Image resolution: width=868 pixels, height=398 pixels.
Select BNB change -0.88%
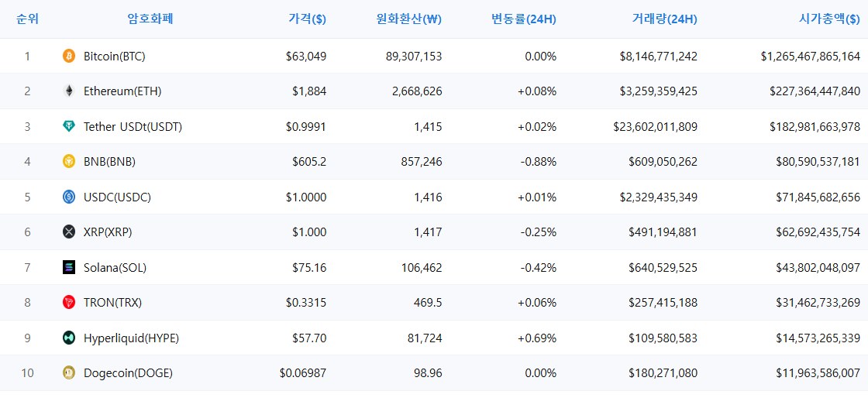tap(539, 162)
